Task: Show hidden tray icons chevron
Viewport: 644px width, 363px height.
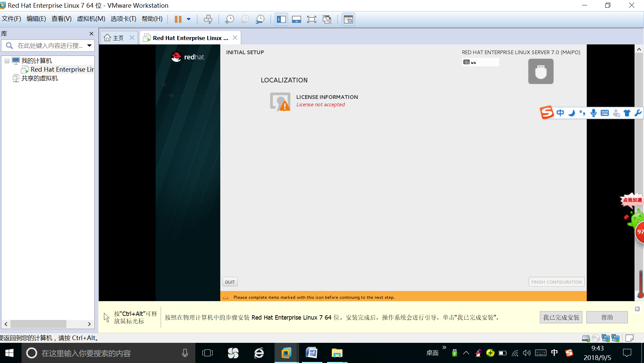Action: [466, 353]
